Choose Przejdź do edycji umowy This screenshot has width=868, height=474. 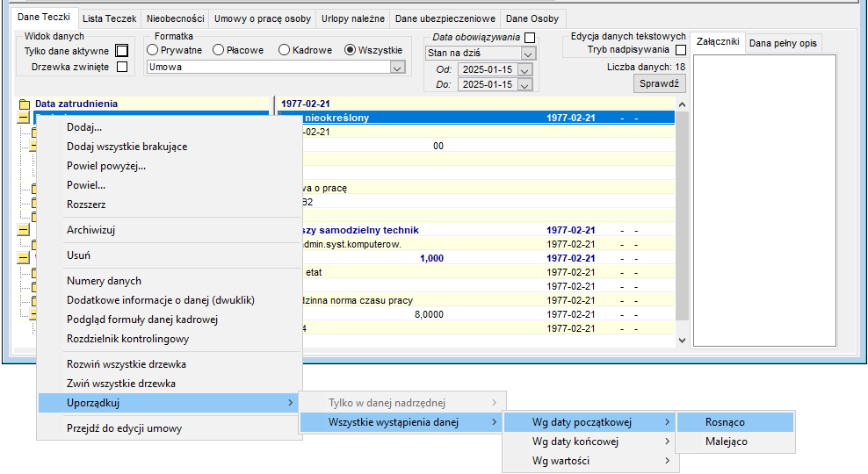(124, 428)
